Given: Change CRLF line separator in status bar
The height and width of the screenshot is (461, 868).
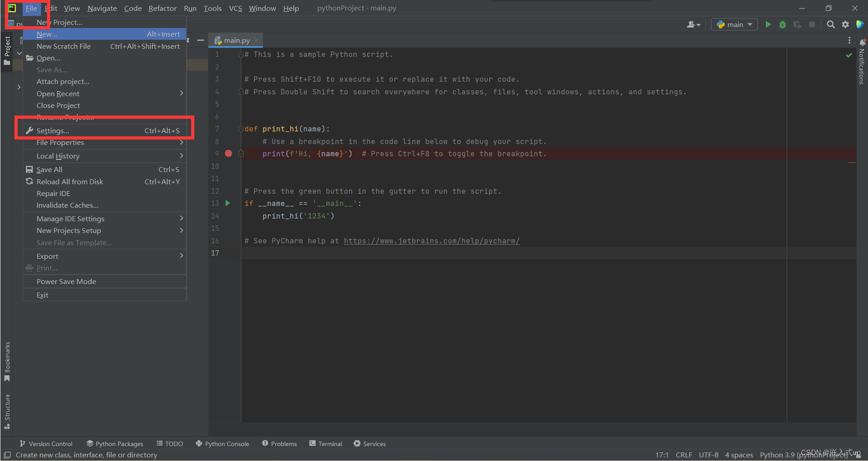Looking at the screenshot, I should tap(684, 455).
